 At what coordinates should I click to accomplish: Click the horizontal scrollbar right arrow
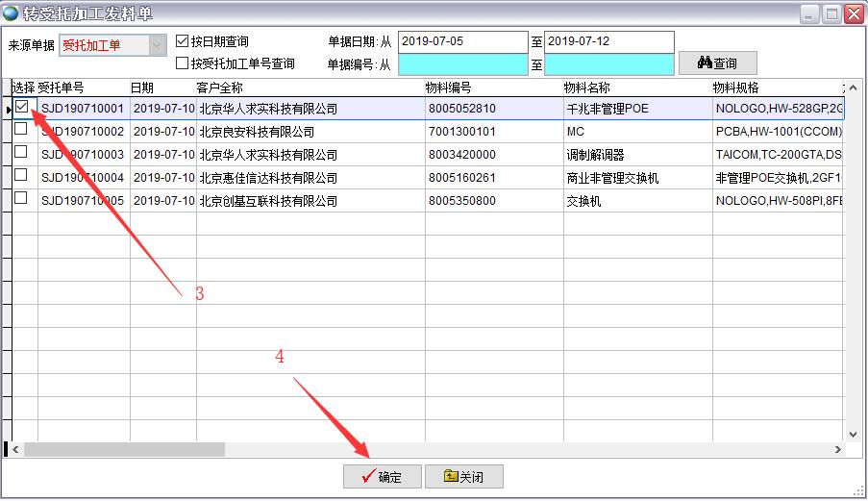tap(837, 449)
